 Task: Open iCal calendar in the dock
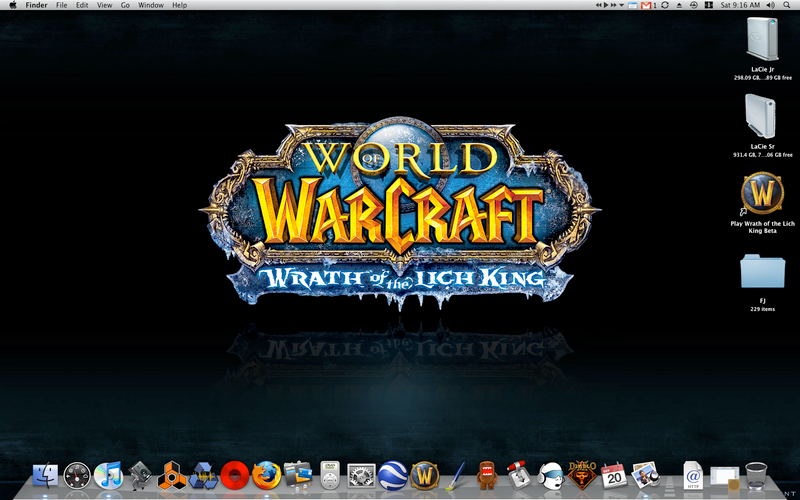(x=613, y=474)
